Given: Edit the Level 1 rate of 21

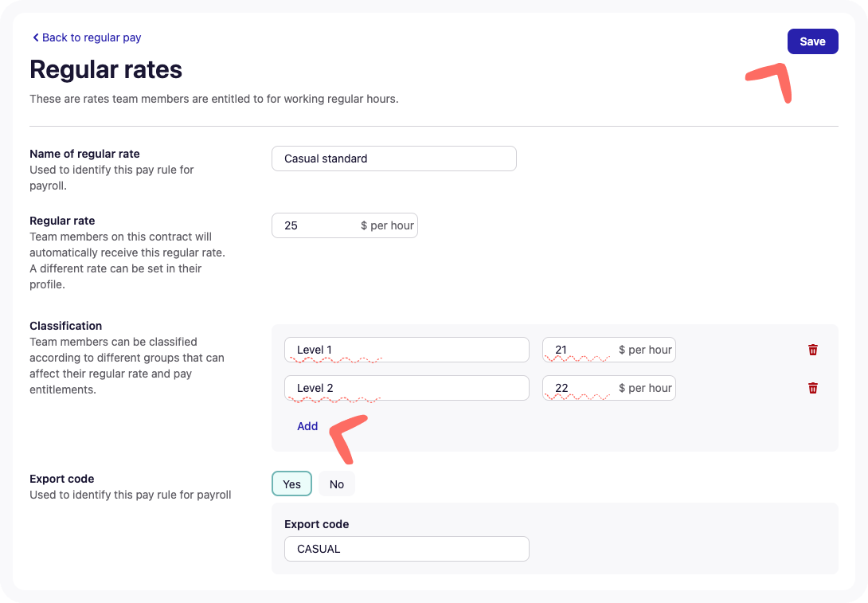Looking at the screenshot, I should (x=609, y=350).
